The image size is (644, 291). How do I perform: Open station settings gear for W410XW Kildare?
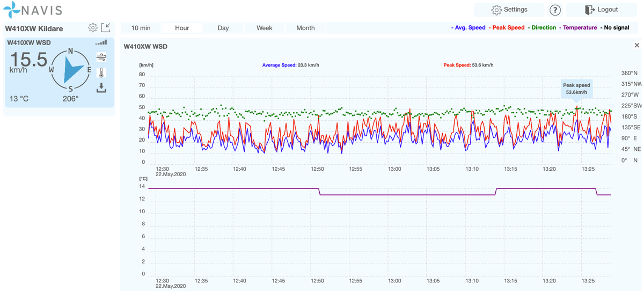click(x=93, y=27)
